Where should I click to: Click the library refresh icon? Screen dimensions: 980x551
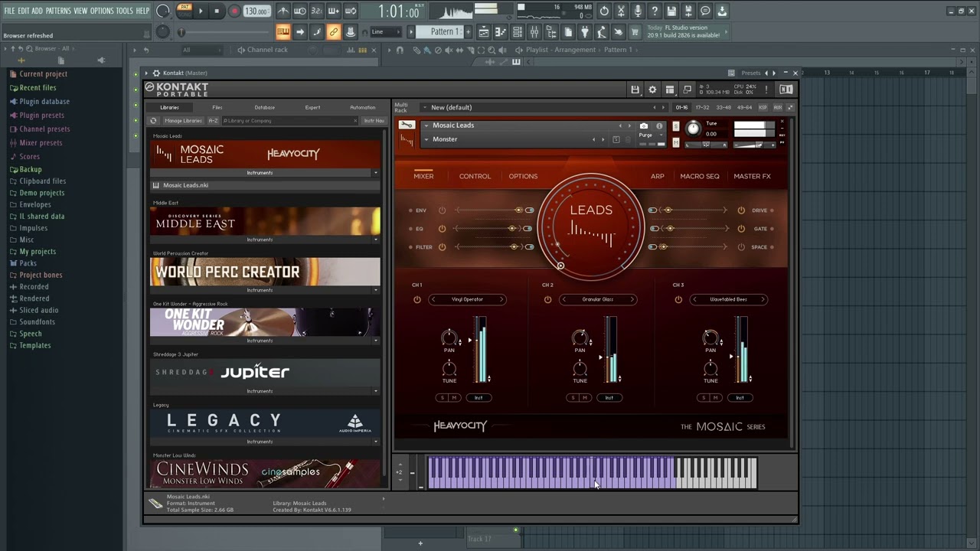(153, 120)
